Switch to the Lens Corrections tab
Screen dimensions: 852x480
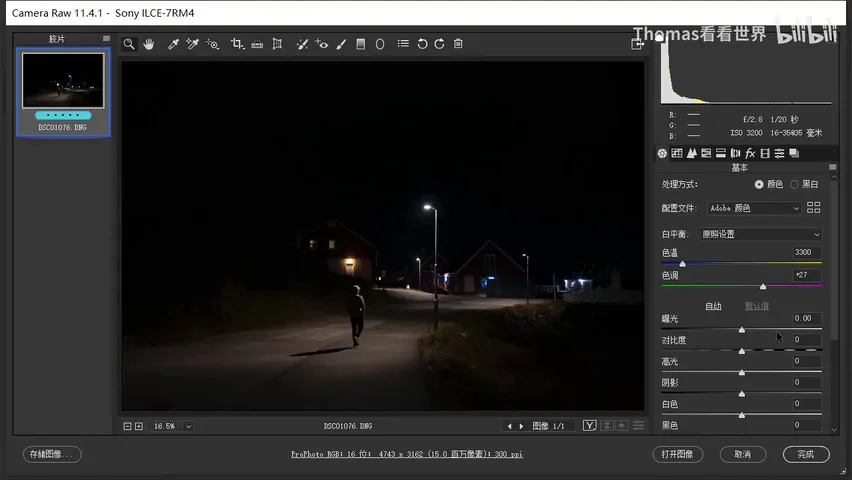(735, 153)
